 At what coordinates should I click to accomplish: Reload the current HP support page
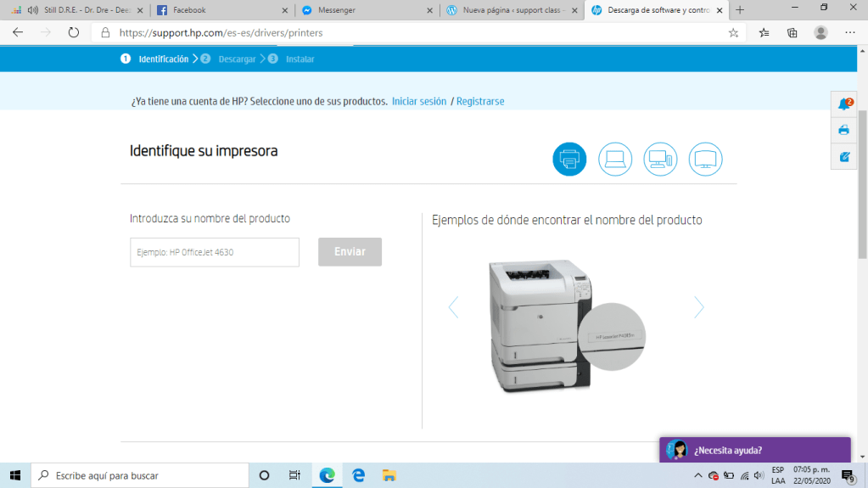[74, 33]
